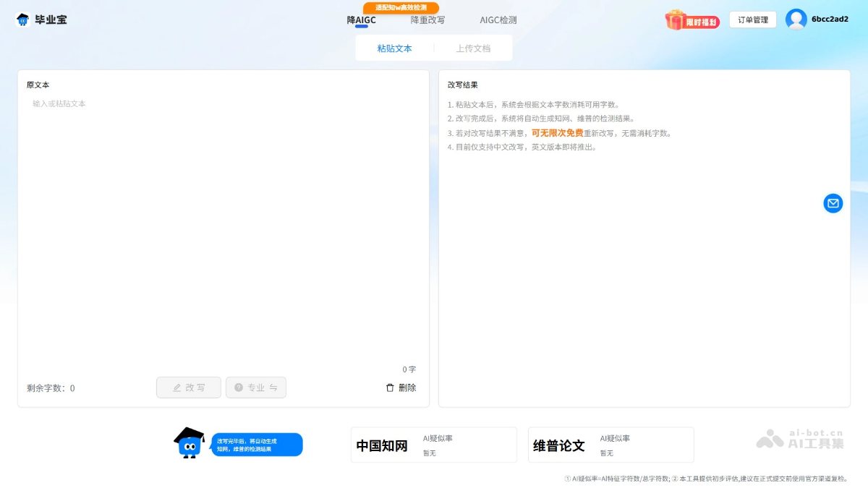Click the 毕业宝 graduation cap logo
The image size is (868, 488).
23,20
